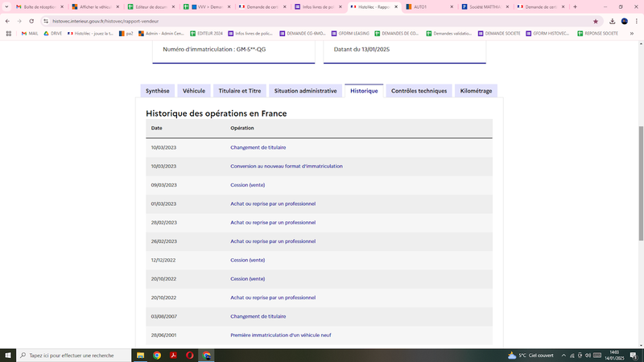Screen dimensions: 644x362
Task: Open the DEMANDE SOCIETE bookmark
Action: (x=499, y=33)
